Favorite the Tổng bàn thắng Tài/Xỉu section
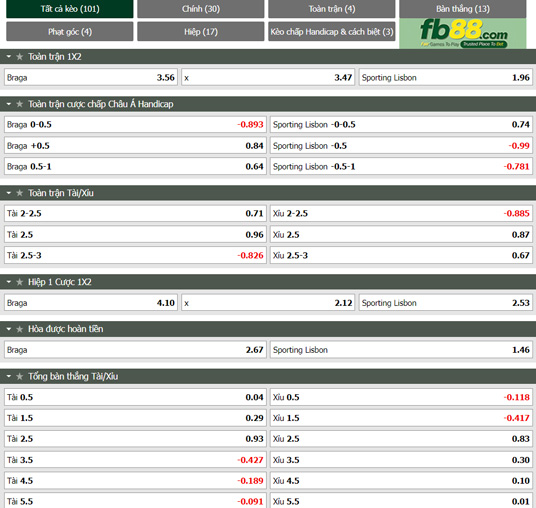 tap(19, 376)
